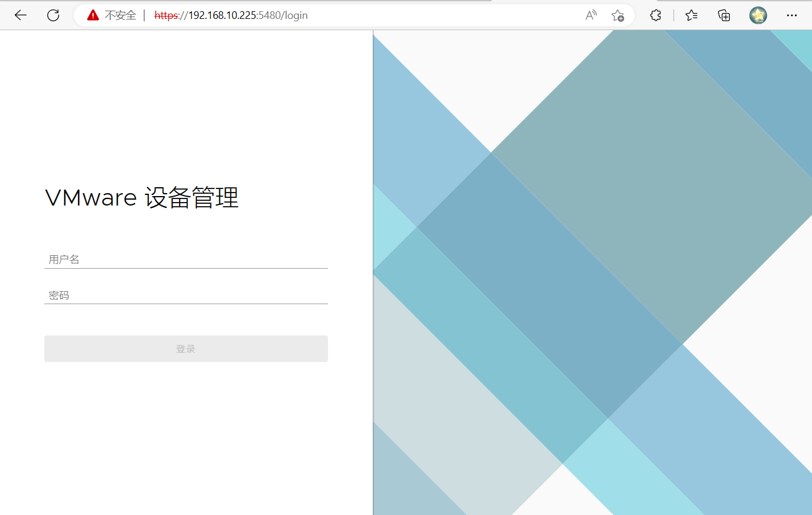The height and width of the screenshot is (515, 812).
Task: Open the Settings and more ellipsis menu
Action: [x=792, y=15]
